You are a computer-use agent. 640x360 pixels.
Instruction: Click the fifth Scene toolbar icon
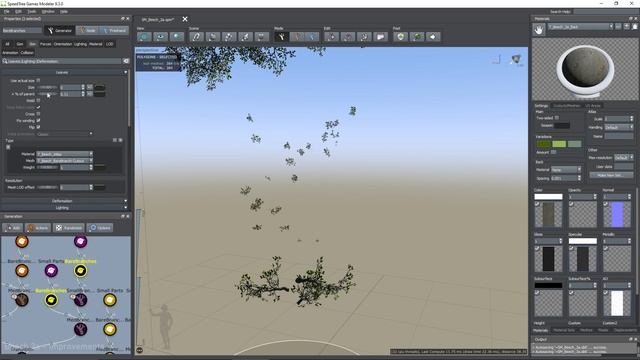click(262, 37)
